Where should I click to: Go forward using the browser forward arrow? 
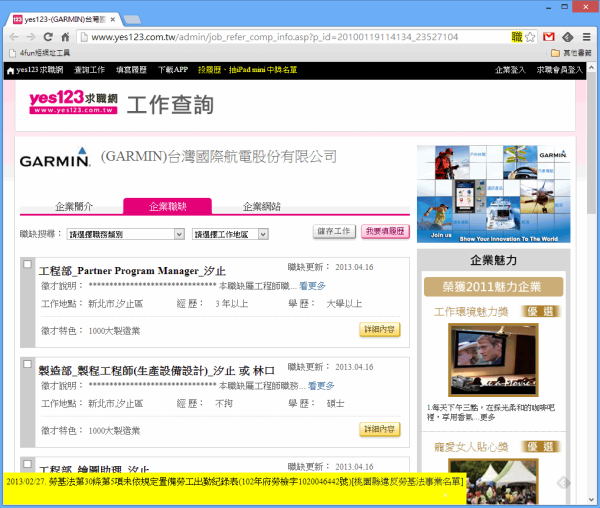[31, 37]
